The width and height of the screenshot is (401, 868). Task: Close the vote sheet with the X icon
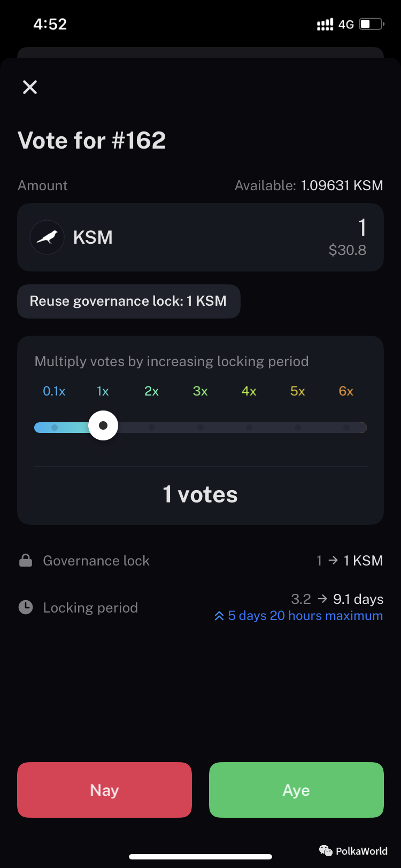(30, 87)
